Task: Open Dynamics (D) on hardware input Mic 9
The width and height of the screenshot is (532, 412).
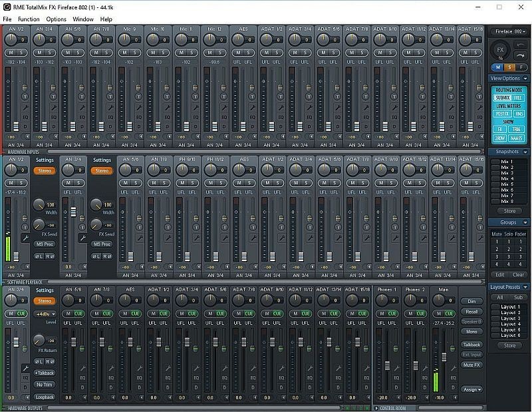Action: click(x=139, y=126)
